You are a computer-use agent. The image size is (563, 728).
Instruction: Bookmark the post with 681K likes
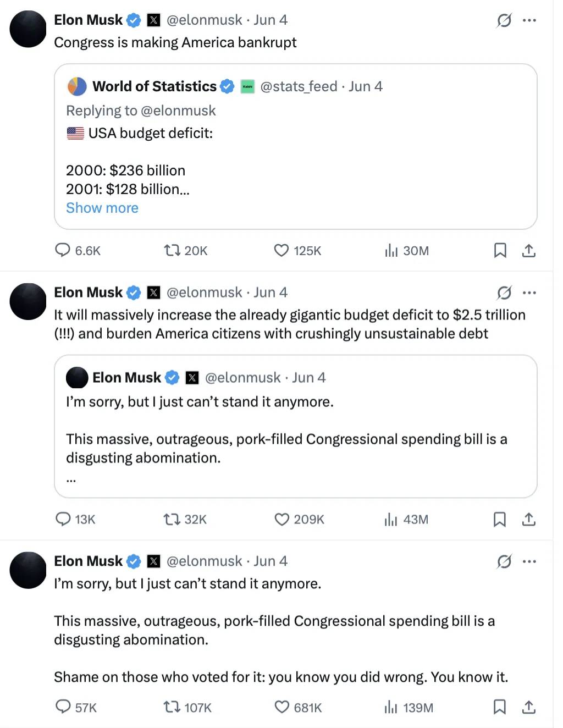[500, 707]
